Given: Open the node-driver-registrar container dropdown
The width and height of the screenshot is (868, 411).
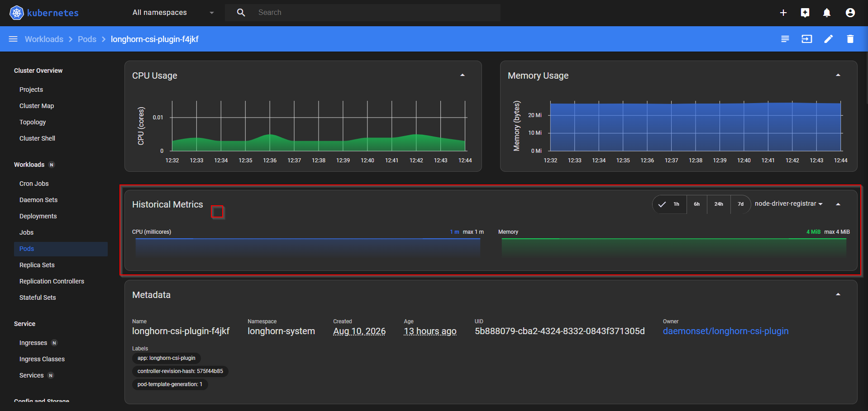Looking at the screenshot, I should tap(789, 204).
